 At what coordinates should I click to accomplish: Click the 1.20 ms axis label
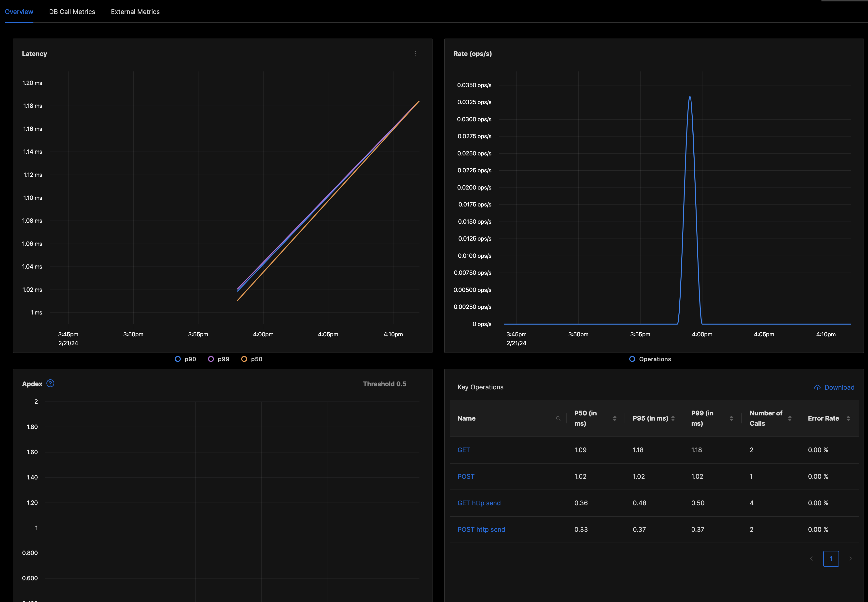click(32, 83)
